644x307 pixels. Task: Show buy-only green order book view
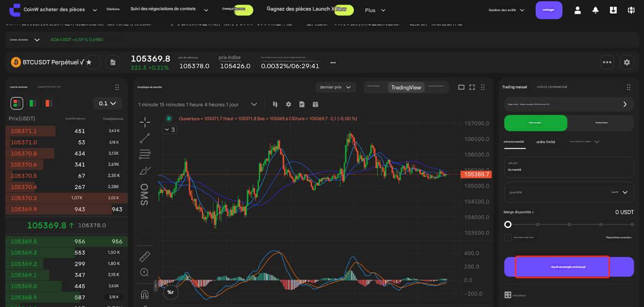tap(33, 103)
